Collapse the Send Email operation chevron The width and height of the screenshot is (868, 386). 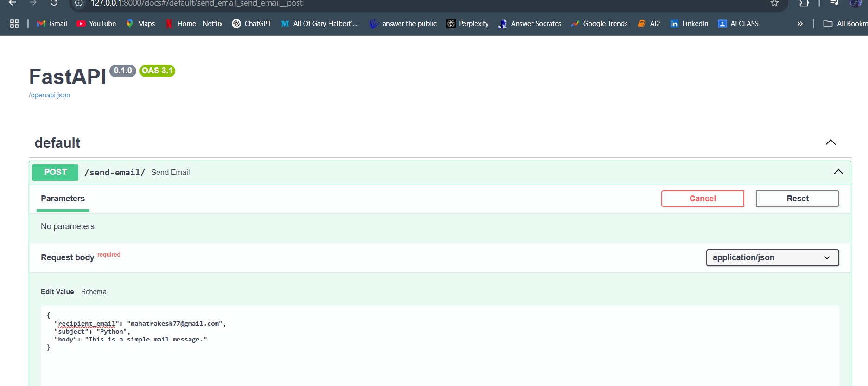pyautogui.click(x=838, y=172)
